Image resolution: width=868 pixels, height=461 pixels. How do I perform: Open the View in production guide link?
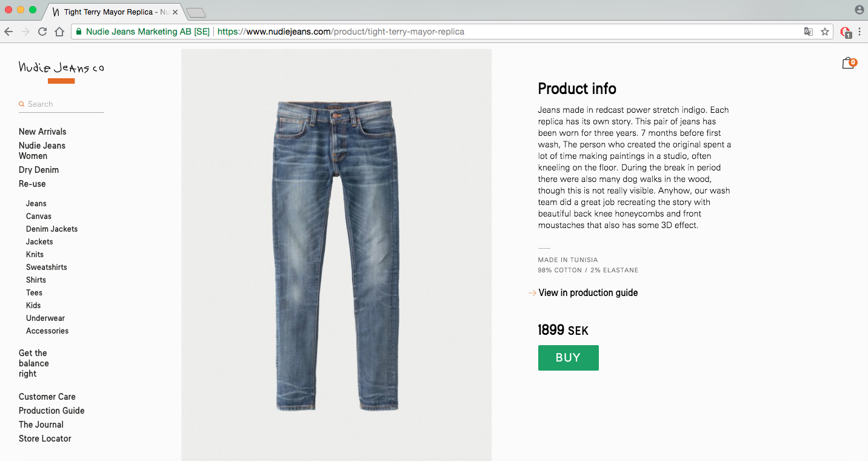588,292
